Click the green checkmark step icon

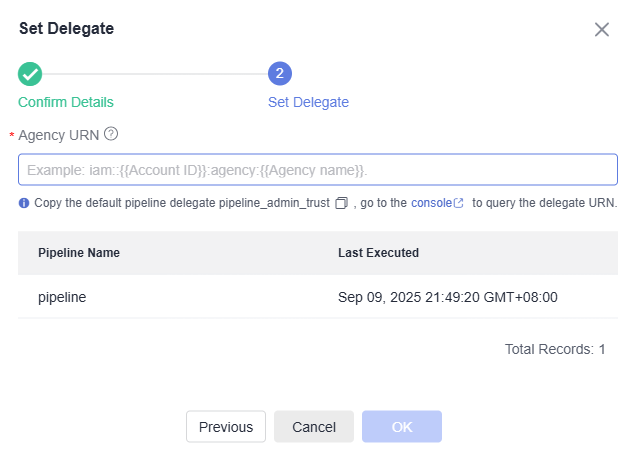point(30,73)
